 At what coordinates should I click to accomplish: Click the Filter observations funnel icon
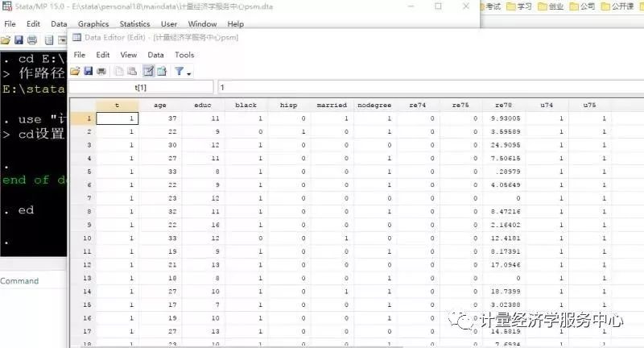tap(179, 72)
